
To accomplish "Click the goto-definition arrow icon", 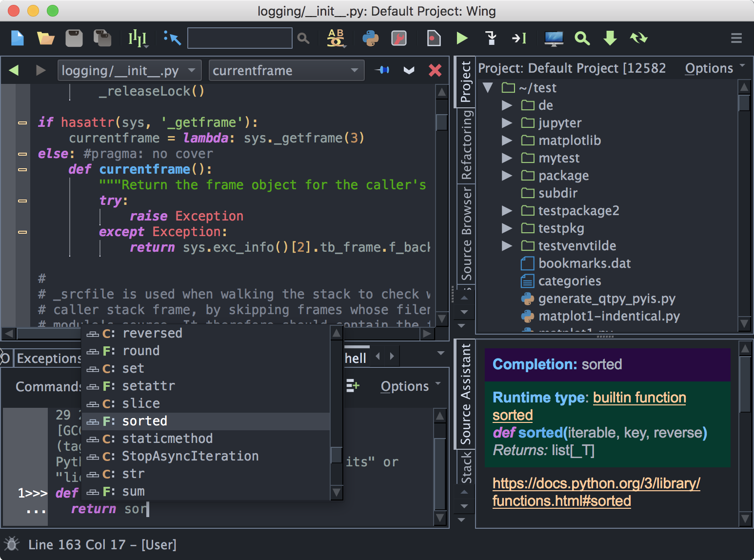I will click(x=172, y=38).
